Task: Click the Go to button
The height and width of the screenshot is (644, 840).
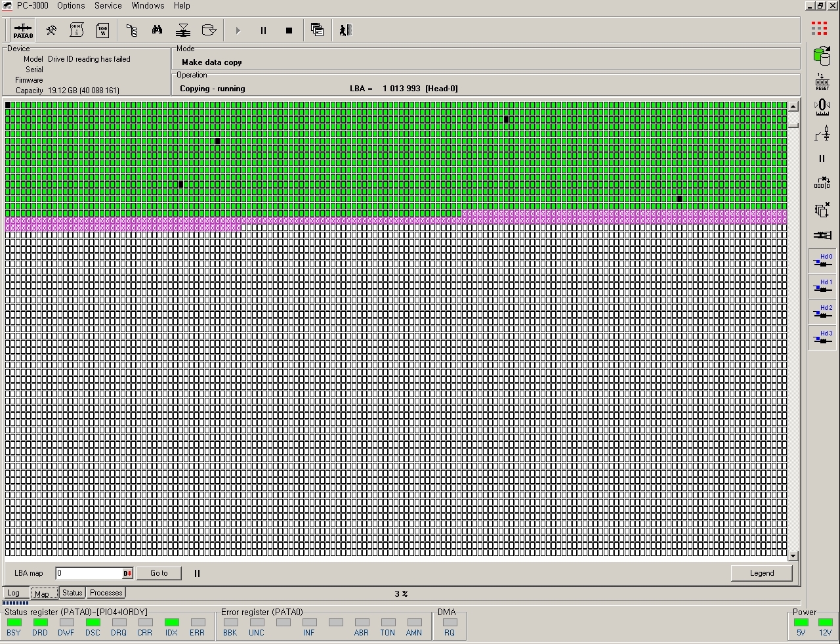Action: (159, 573)
